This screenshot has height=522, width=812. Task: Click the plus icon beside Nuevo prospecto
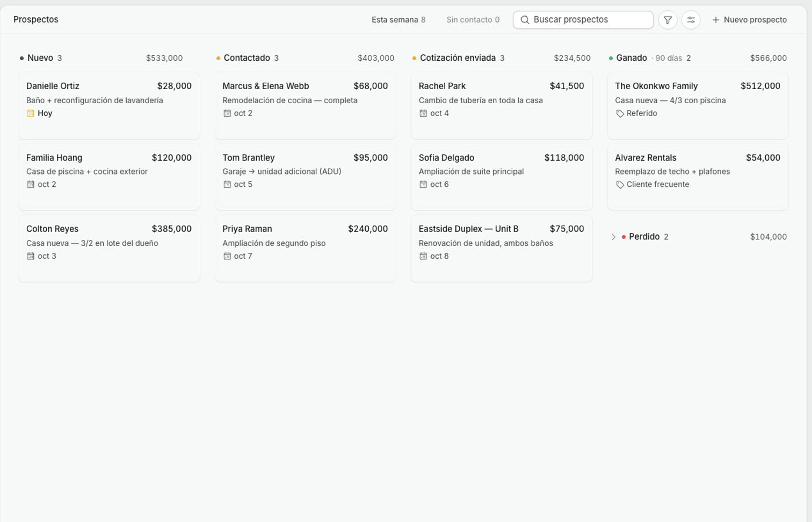click(x=715, y=20)
